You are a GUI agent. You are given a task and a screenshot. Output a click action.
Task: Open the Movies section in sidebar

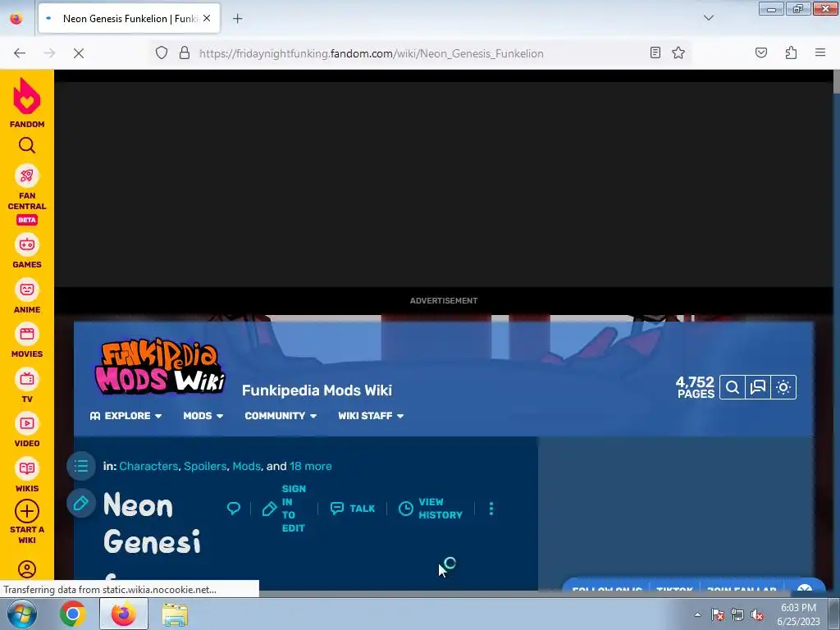pyautogui.click(x=27, y=340)
